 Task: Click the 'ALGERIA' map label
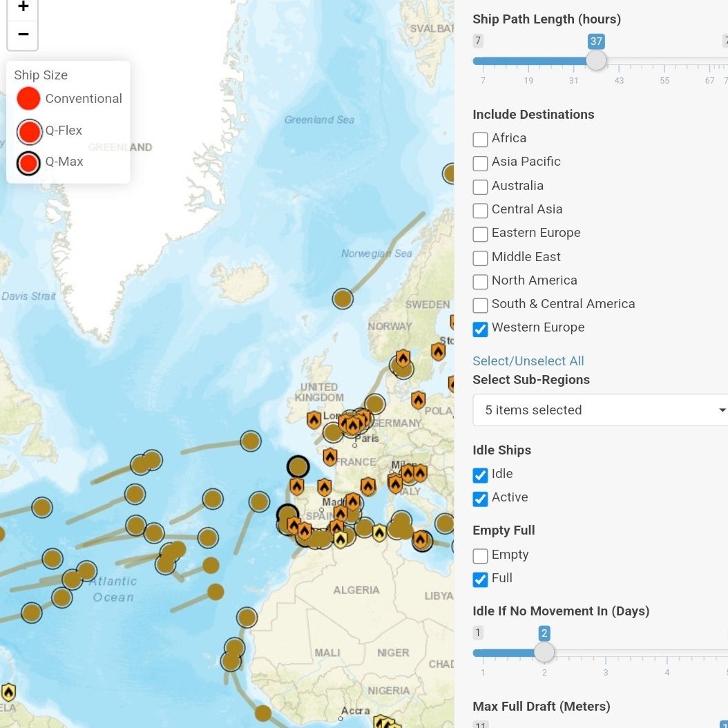[x=356, y=590]
